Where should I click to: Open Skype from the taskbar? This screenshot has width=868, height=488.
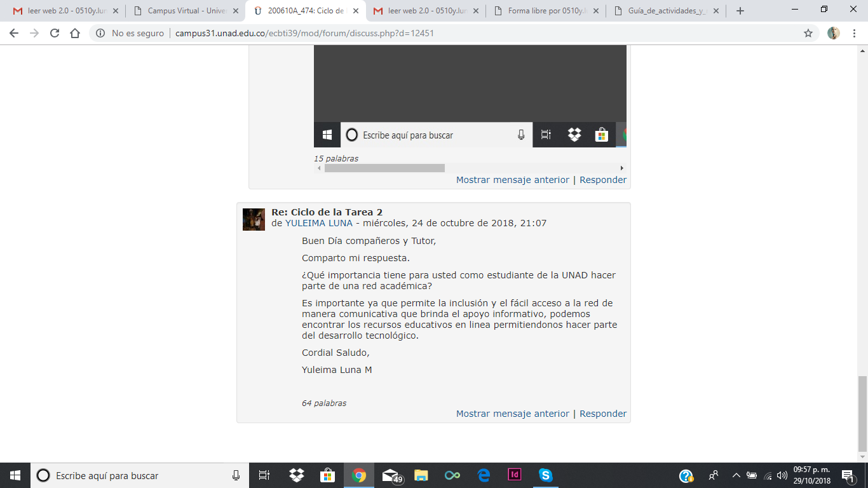[x=545, y=475]
